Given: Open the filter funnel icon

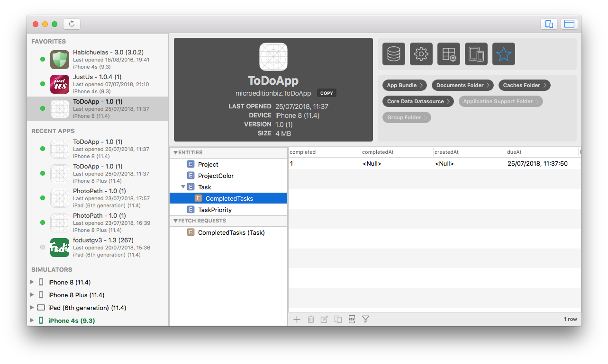Looking at the screenshot, I should click(365, 320).
